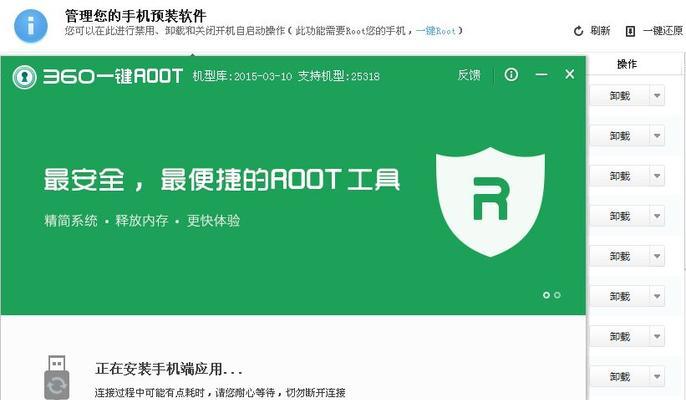Click the 一键还原 text label
The height and width of the screenshot is (400, 686).
click(663, 31)
